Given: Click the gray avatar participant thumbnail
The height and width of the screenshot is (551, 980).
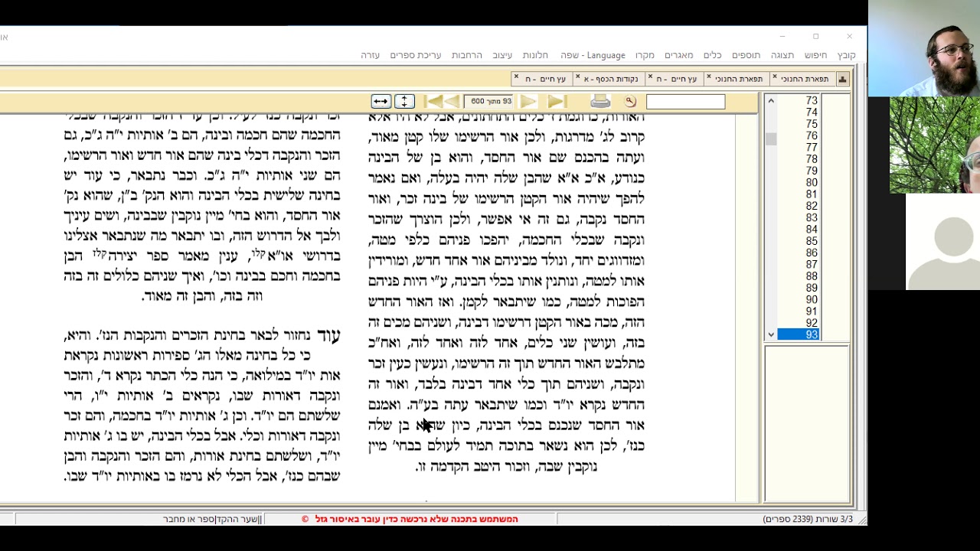Looking at the screenshot, I should tap(942, 242).
